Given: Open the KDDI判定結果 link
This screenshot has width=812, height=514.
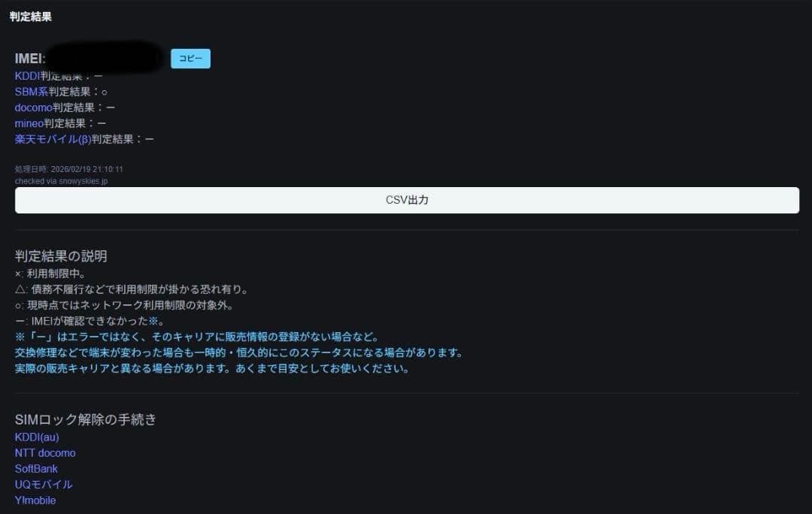Looking at the screenshot, I should click(47, 76).
